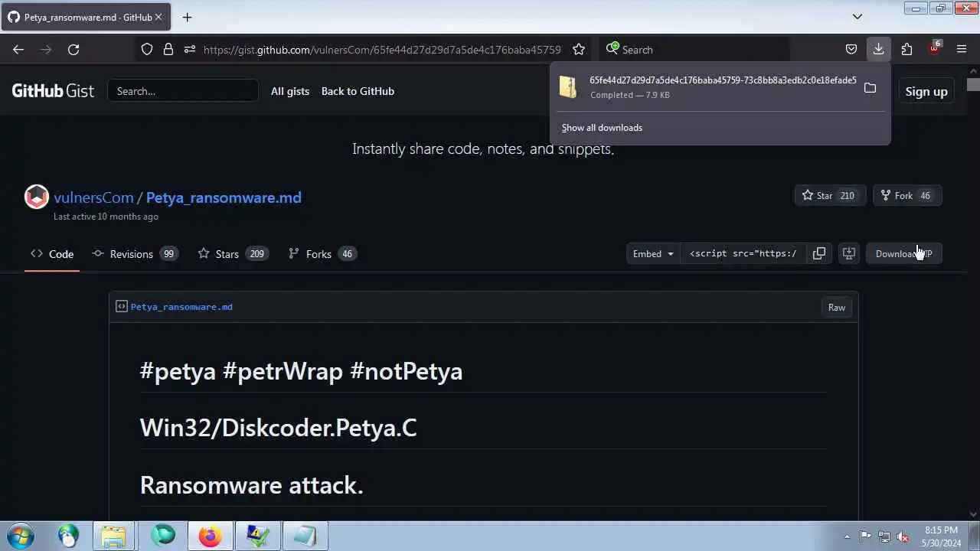Click the Sign up button

point(926,91)
